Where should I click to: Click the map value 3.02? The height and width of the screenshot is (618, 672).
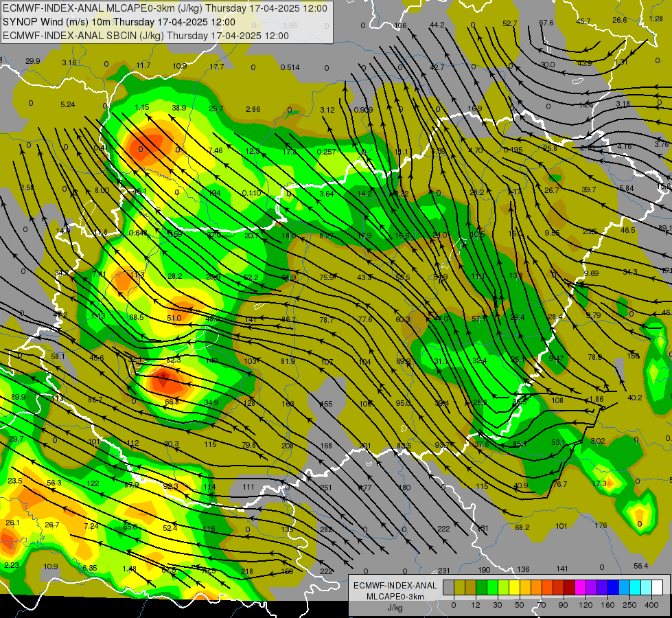(x=598, y=441)
